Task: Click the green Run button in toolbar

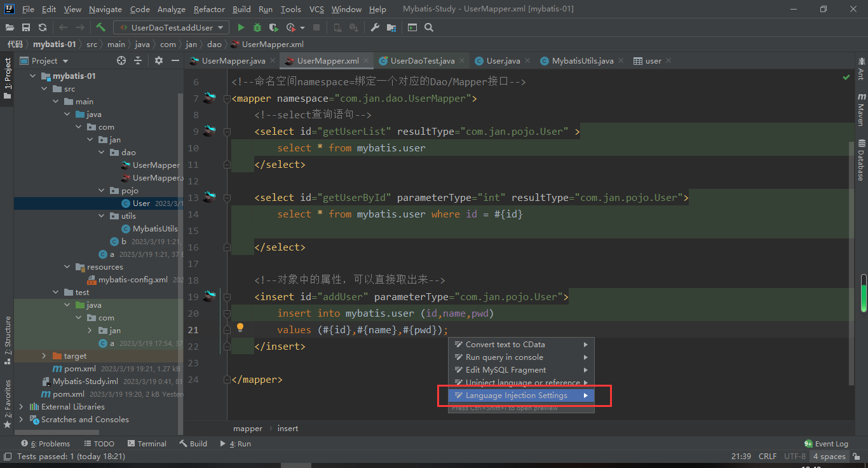Action: pos(241,27)
